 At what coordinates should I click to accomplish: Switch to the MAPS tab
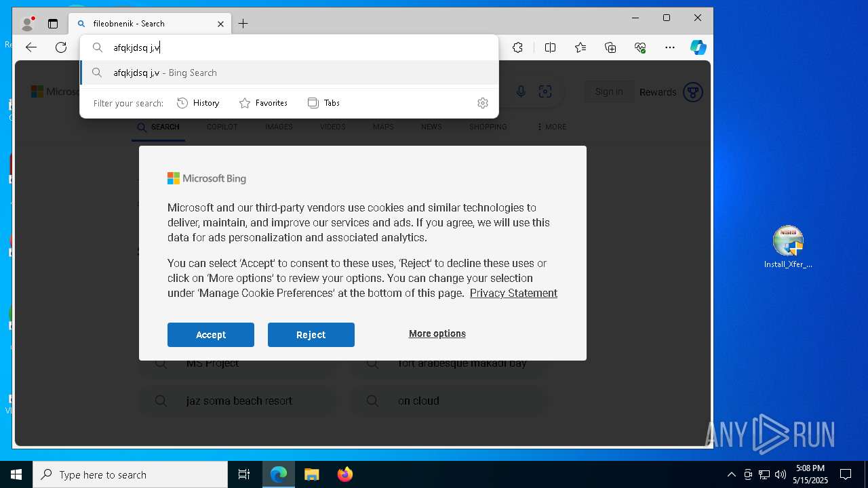click(x=383, y=127)
